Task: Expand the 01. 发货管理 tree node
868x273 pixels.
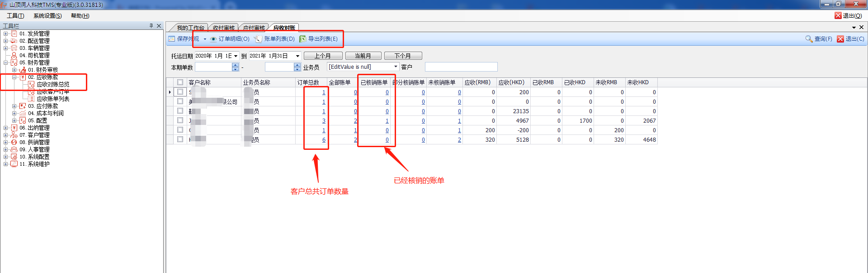Action: coord(5,34)
